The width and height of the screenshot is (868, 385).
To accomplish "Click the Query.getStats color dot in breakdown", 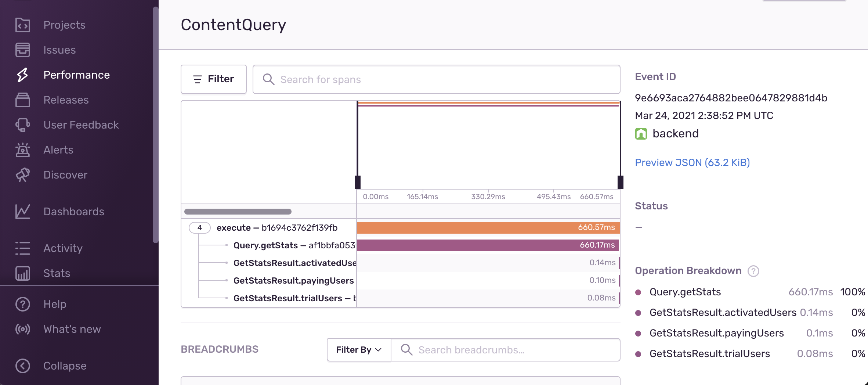I will point(638,292).
